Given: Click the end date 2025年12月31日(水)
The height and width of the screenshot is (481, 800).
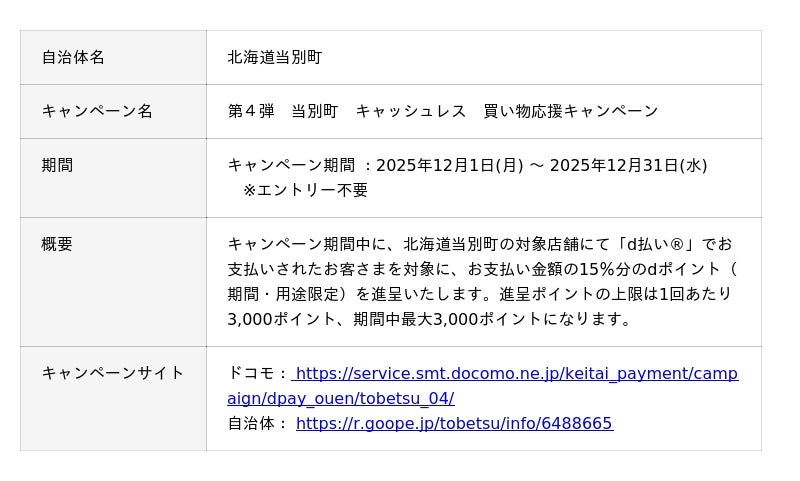Looking at the screenshot, I should [x=628, y=166].
